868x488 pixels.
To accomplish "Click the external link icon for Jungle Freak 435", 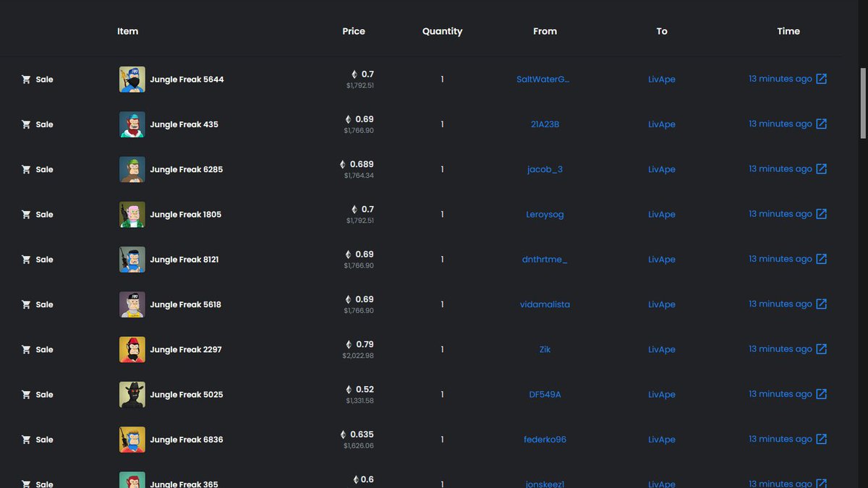I will point(822,123).
